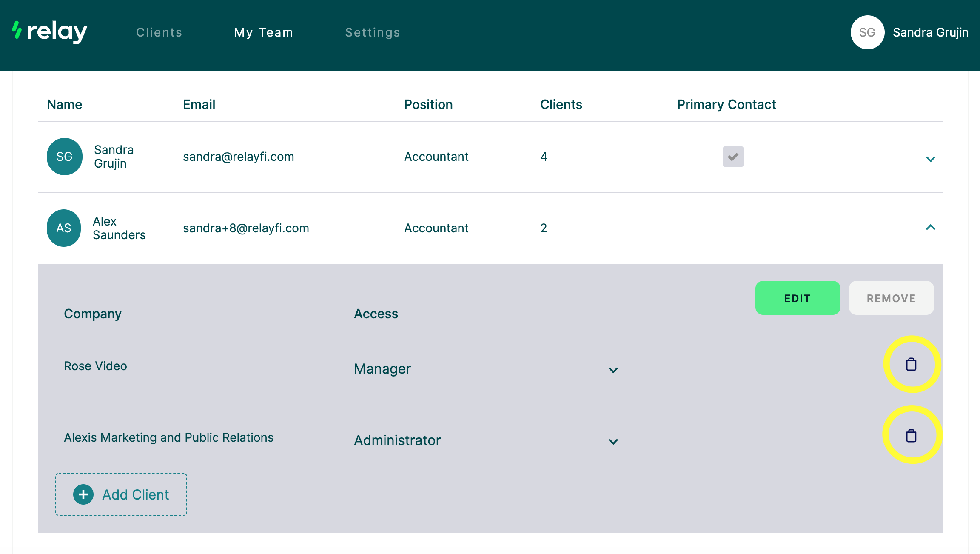
Task: Click the Primary Contact column header
Action: coord(726,104)
